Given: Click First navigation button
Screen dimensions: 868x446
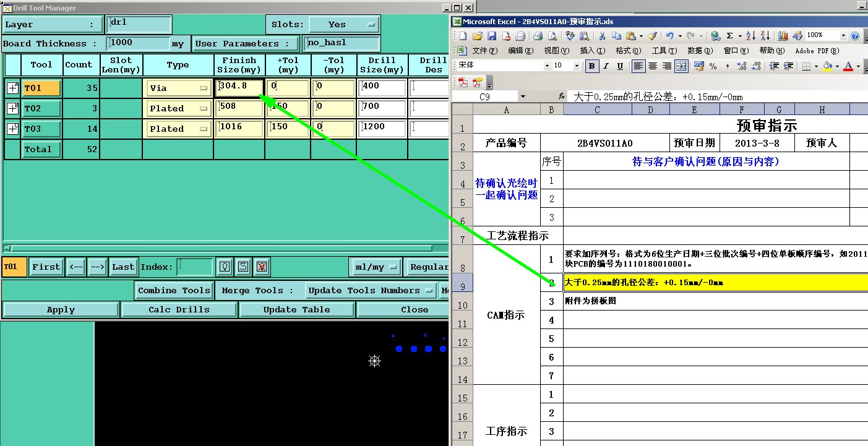Looking at the screenshot, I should point(46,267).
